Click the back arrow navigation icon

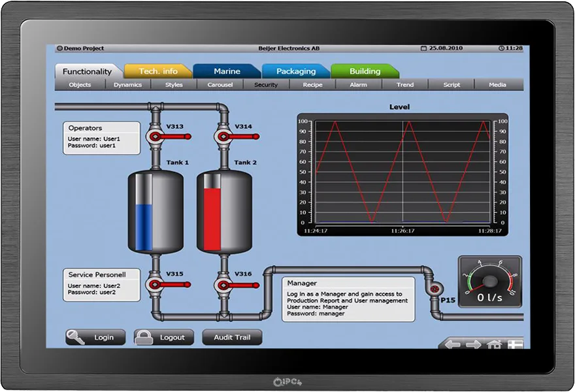coord(453,344)
